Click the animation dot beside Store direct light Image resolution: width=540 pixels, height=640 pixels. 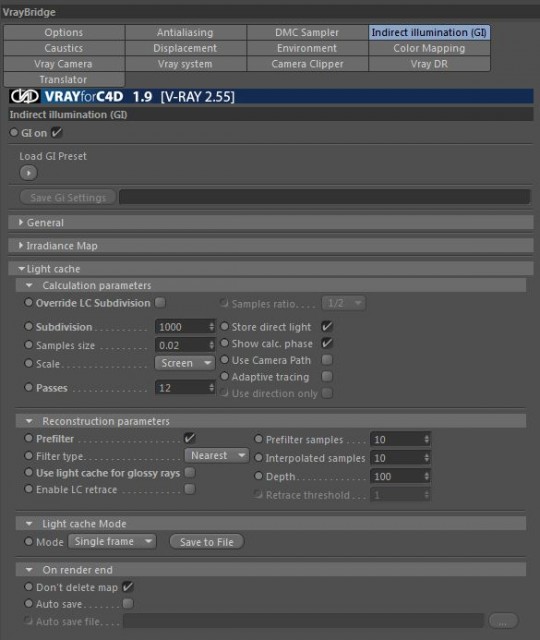pos(224,326)
